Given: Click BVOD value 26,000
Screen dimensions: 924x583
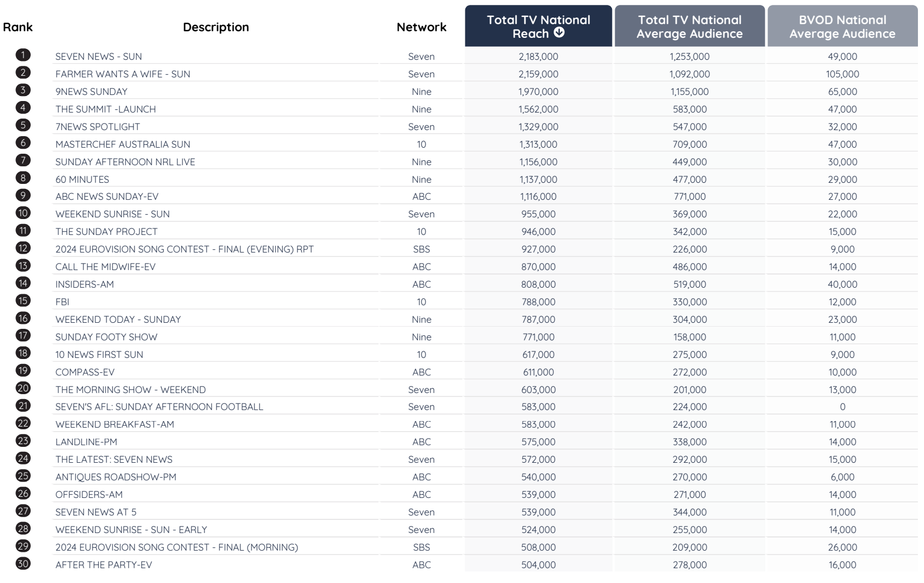Looking at the screenshot, I should click(842, 547).
